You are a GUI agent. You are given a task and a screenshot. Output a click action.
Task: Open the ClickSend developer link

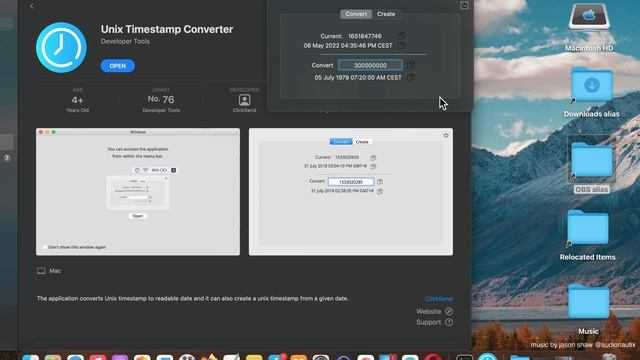pyautogui.click(x=438, y=299)
